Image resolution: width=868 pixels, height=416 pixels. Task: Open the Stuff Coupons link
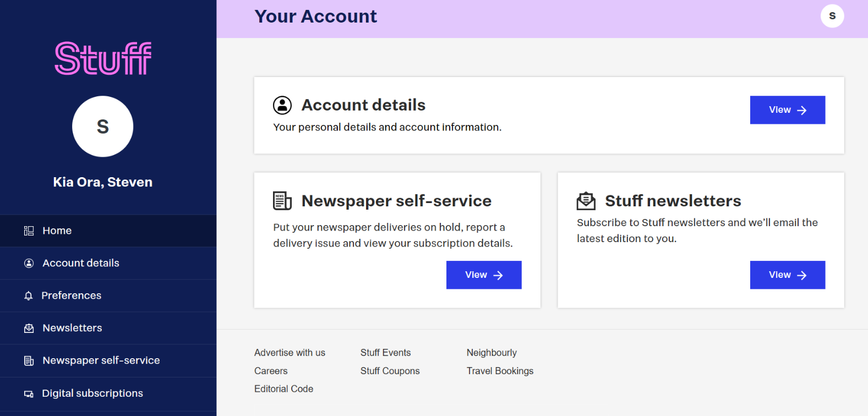tap(390, 371)
